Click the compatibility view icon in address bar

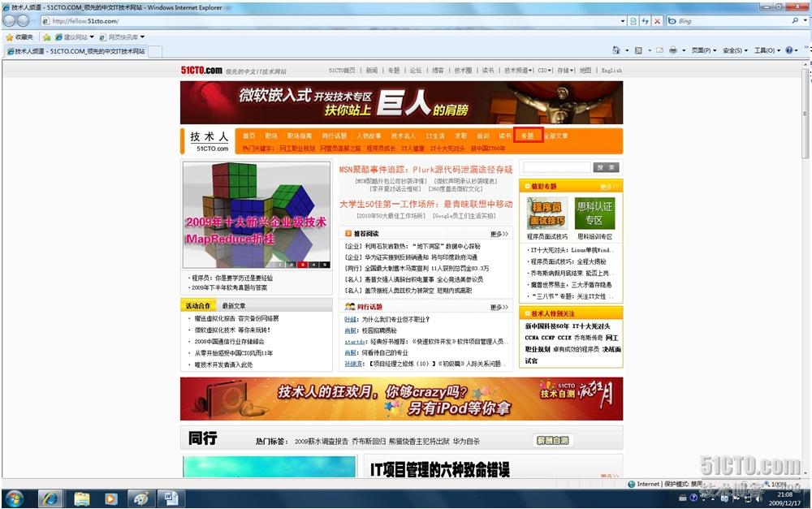[633, 21]
